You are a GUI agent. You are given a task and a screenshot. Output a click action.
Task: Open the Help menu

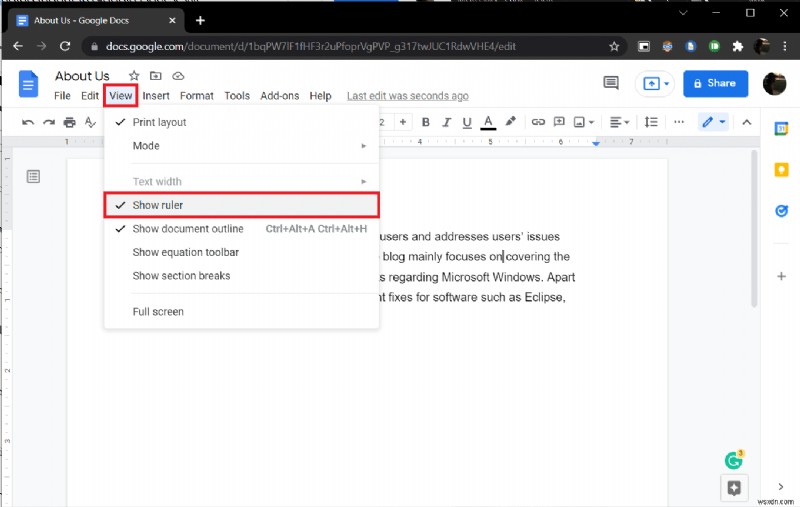pyautogui.click(x=320, y=96)
